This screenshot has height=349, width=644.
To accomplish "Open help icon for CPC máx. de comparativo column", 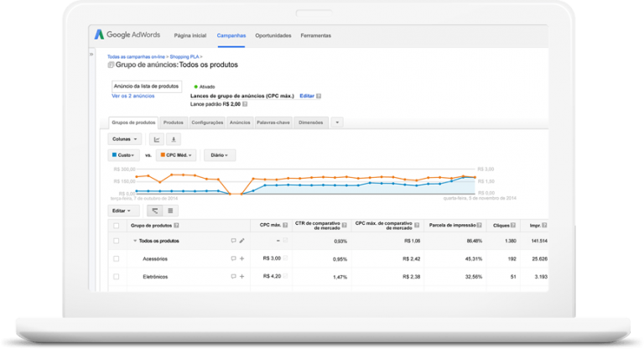I will pos(417,226).
